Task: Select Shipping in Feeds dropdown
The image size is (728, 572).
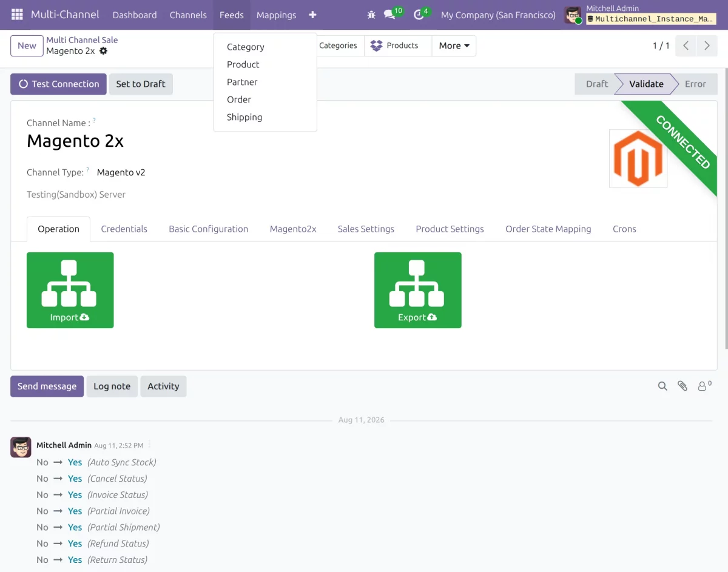Action: click(265, 117)
